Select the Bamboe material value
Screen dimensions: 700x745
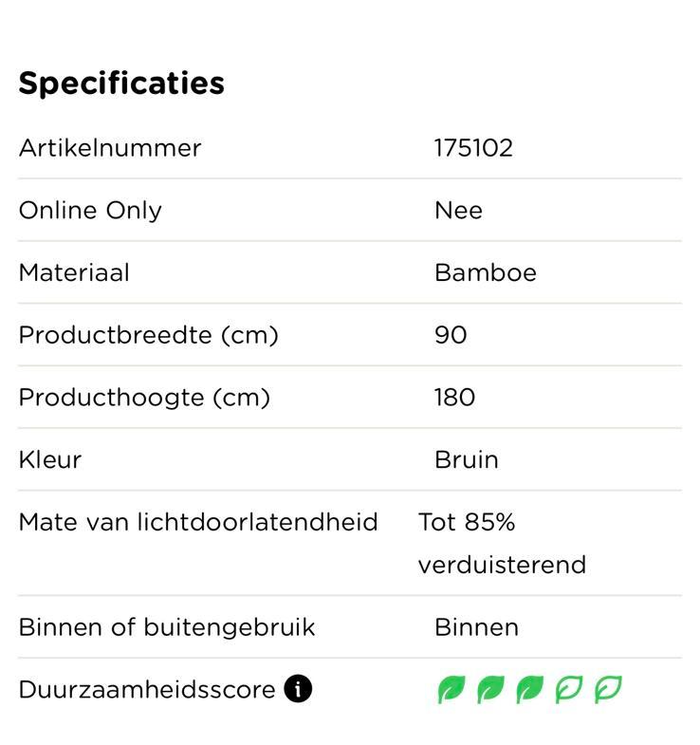tap(485, 273)
